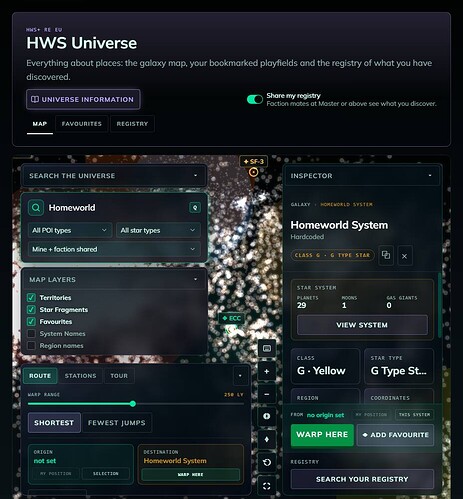463x499 pixels.
Task: Switch to the MAP tab
Action: coord(40,124)
